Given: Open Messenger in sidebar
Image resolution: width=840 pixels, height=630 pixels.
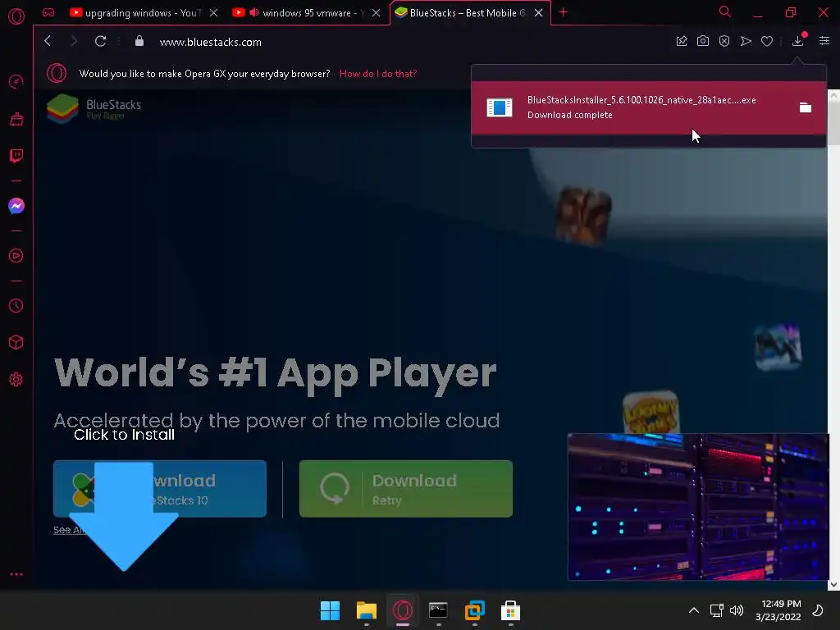Looking at the screenshot, I should tap(16, 206).
